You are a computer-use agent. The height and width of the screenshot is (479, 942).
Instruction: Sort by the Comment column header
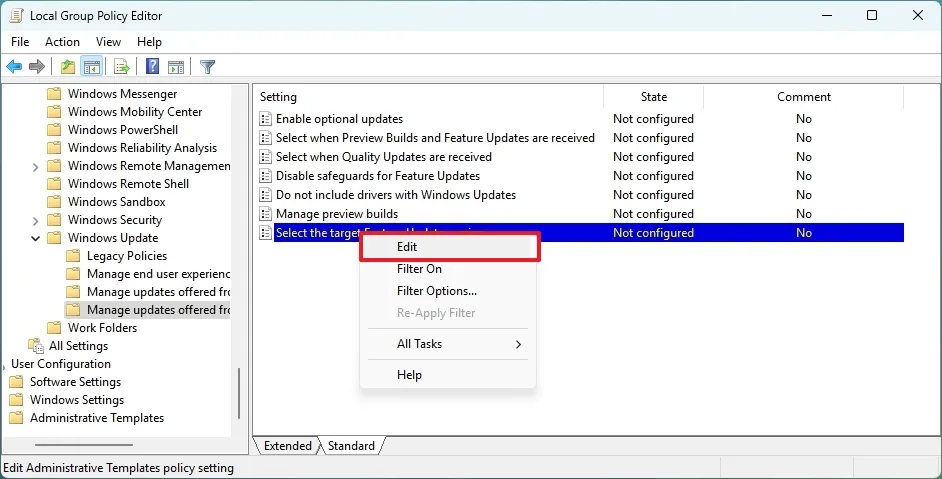[x=804, y=97]
